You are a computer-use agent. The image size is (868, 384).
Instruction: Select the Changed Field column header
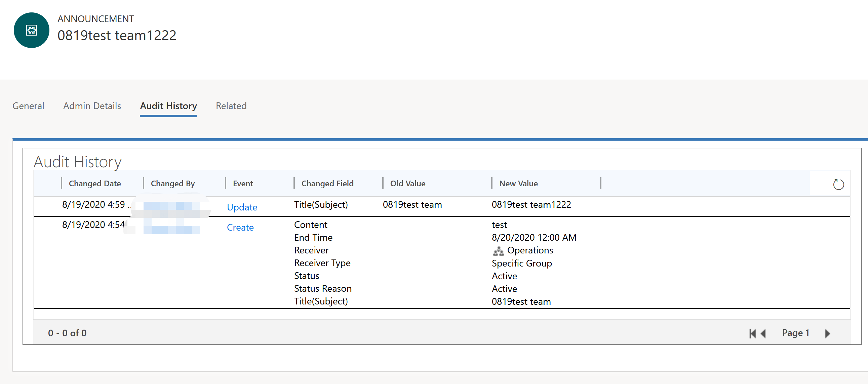[327, 183]
